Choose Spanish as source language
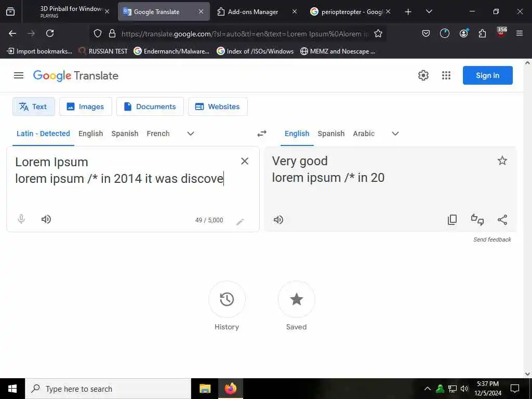This screenshot has height=399, width=532. [125, 134]
